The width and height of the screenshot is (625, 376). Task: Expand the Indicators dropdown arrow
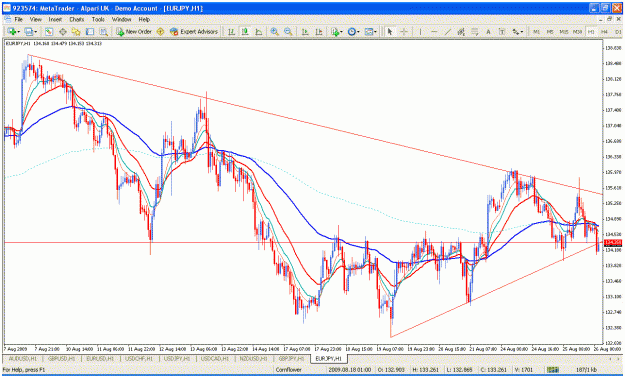[342, 32]
